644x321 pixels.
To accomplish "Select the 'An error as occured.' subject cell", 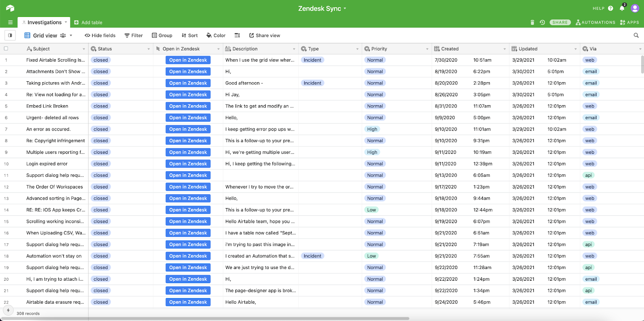I will click(48, 129).
